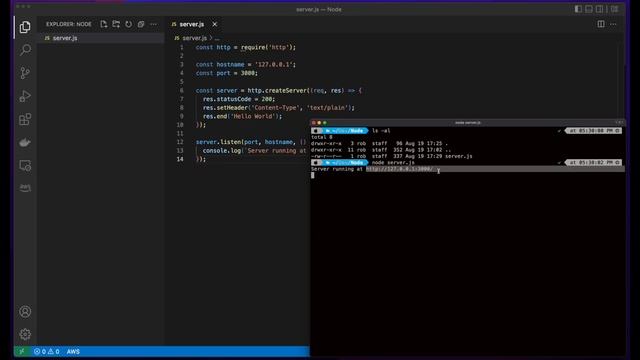
Task: Click AWS entry in status bar
Action: pos(73,351)
